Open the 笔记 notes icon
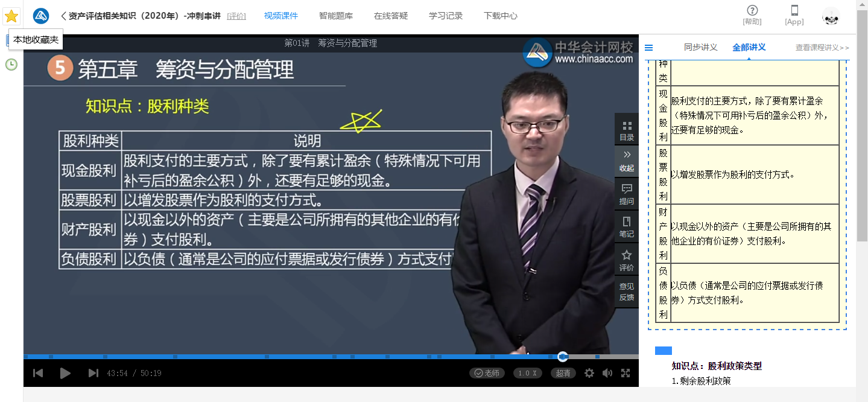 click(x=627, y=227)
